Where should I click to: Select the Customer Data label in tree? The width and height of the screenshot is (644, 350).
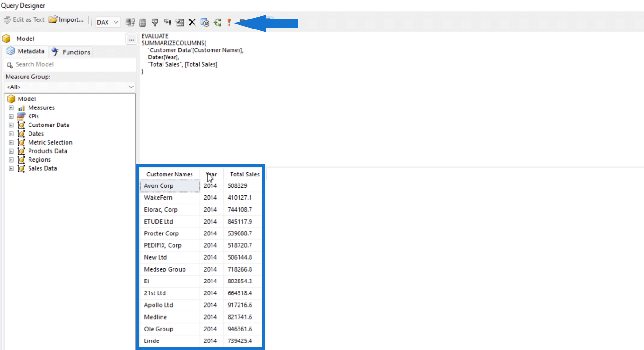coord(48,125)
